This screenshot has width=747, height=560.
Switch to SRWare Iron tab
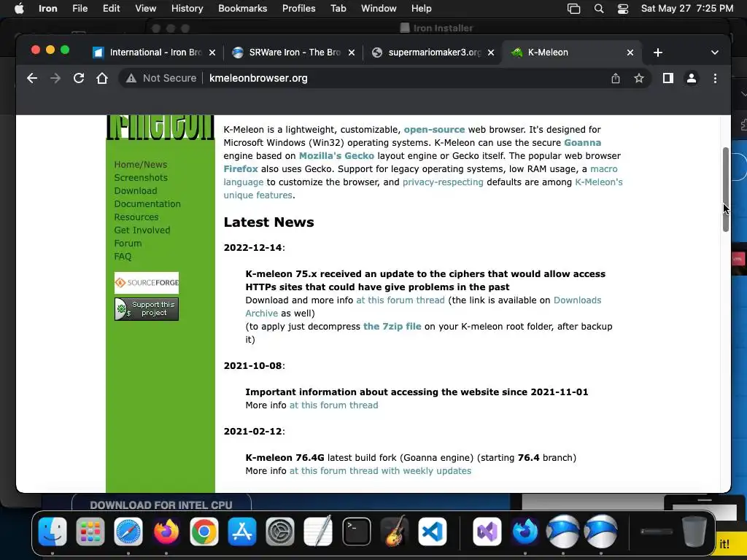click(293, 52)
